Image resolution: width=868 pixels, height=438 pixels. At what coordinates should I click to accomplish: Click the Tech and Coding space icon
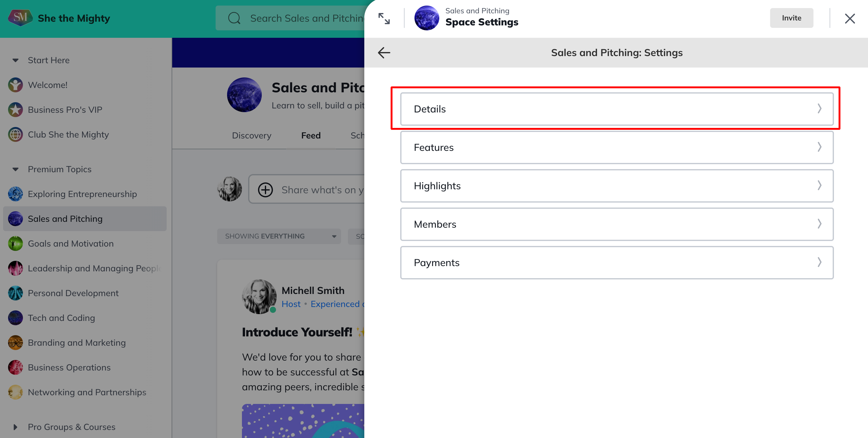point(15,318)
